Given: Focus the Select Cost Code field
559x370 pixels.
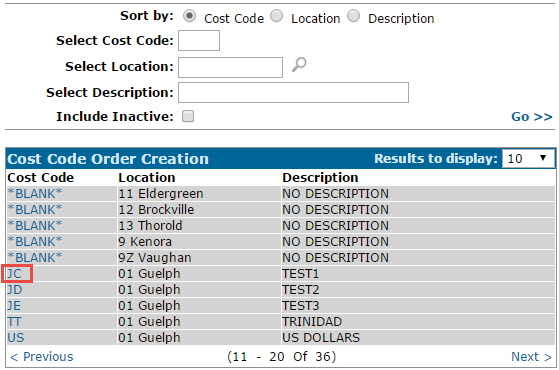Looking at the screenshot, I should coord(199,40).
